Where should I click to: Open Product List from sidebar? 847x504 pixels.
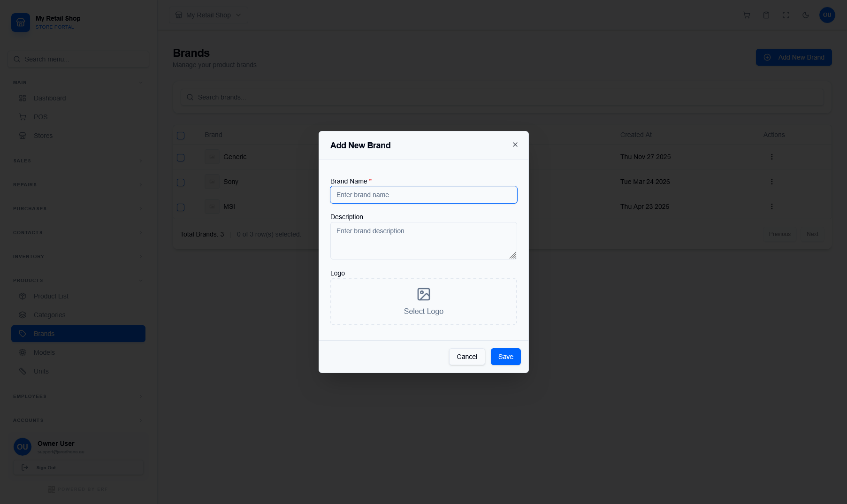tap(78, 296)
